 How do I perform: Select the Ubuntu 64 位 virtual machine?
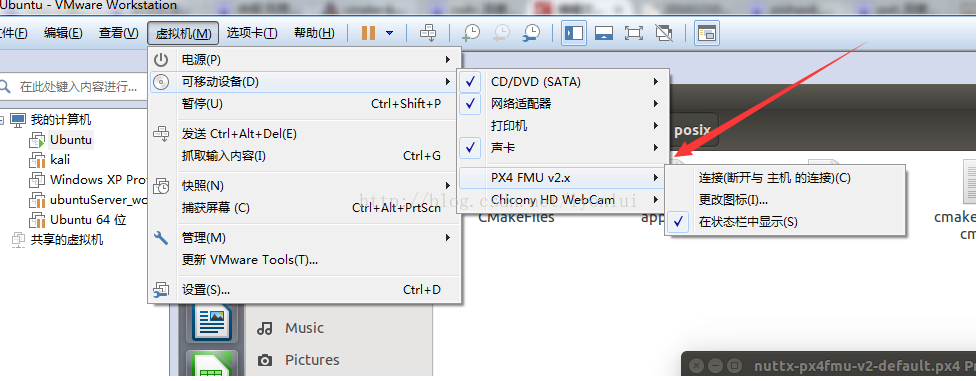click(x=88, y=219)
